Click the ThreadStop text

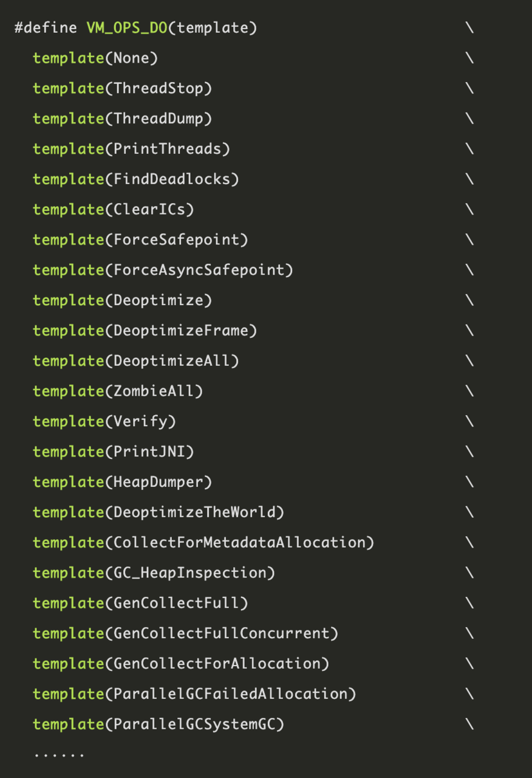click(158, 89)
